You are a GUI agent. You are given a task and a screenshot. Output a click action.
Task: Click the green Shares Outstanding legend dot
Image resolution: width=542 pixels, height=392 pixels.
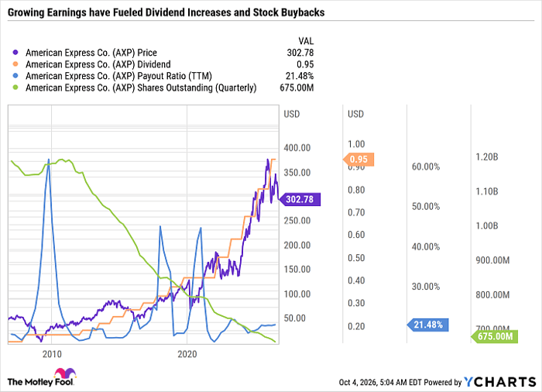pyautogui.click(x=15, y=88)
